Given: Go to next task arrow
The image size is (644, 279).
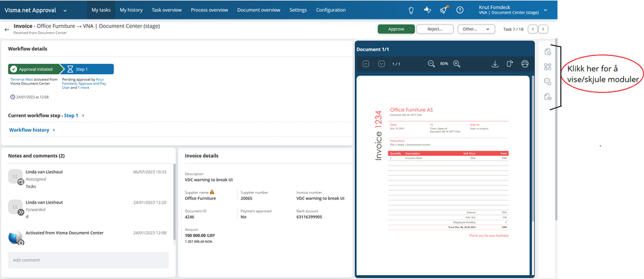Looking at the screenshot, I should click(543, 29).
